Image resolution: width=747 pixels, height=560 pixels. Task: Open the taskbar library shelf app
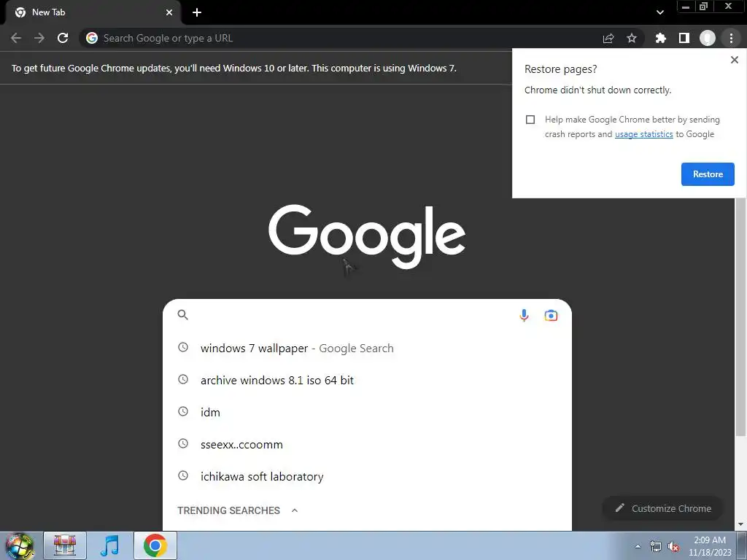[x=65, y=545]
